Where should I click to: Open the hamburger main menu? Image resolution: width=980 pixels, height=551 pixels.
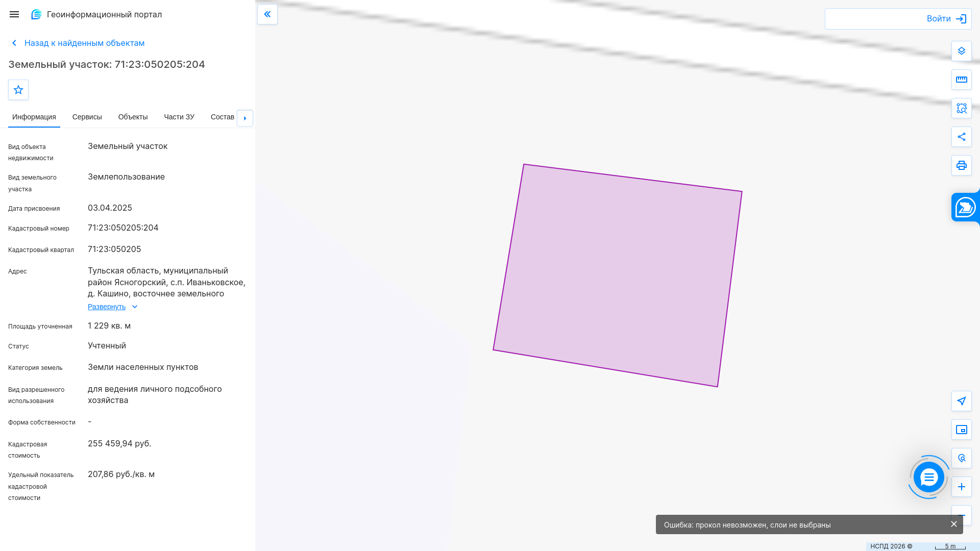pyautogui.click(x=14, y=14)
